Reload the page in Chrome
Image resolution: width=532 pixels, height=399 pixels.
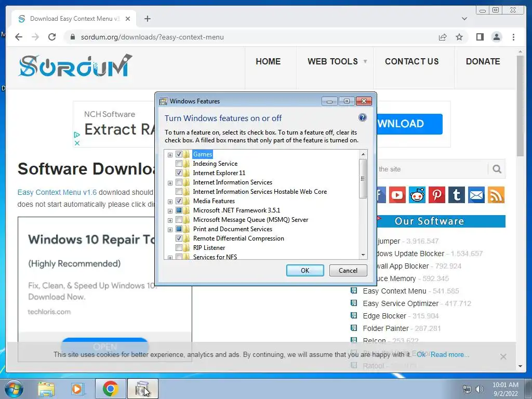tap(52, 37)
